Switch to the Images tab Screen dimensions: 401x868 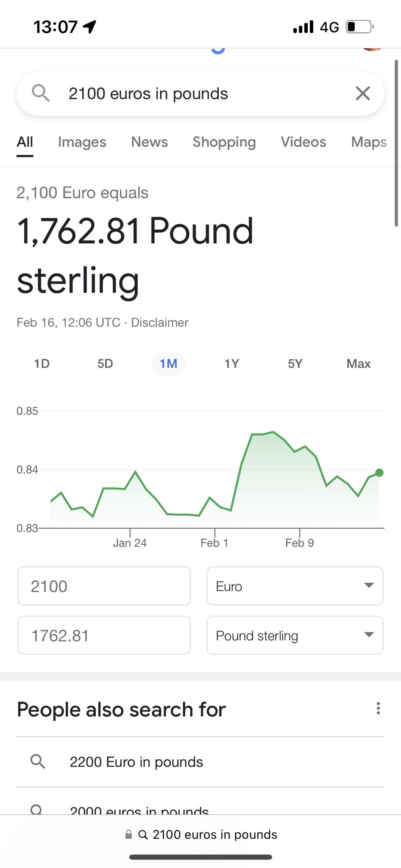(x=82, y=142)
